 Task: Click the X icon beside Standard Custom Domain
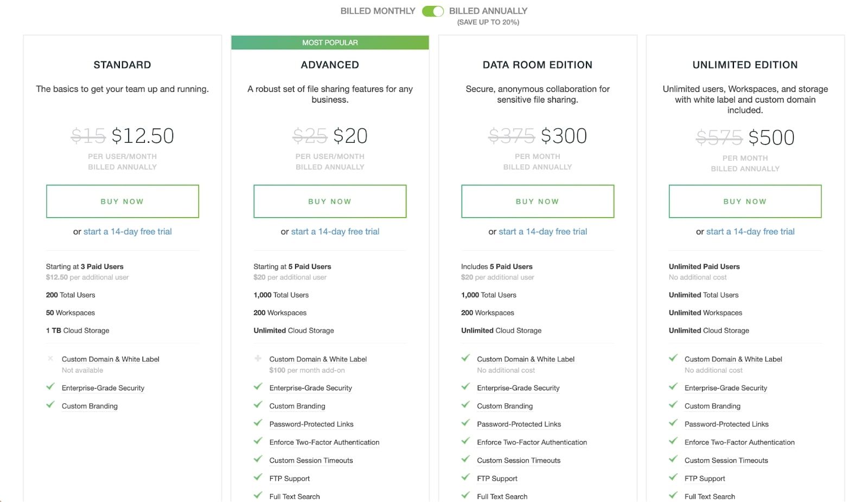(50, 359)
